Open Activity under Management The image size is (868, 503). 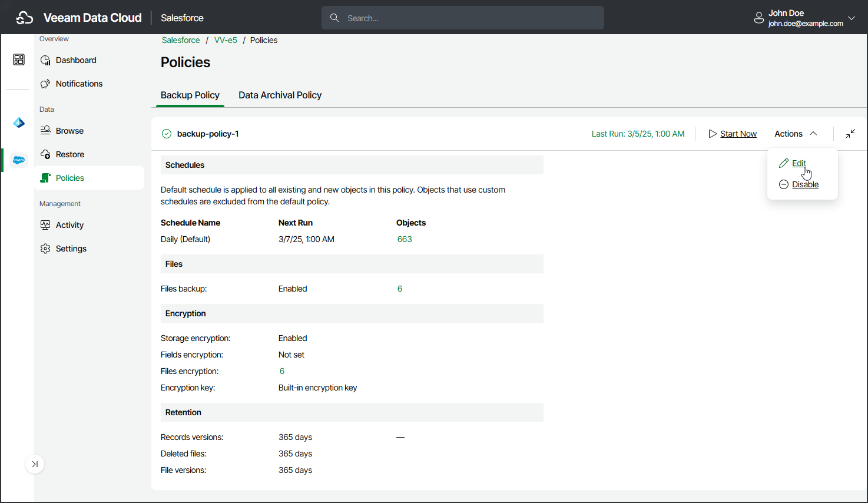[89, 225]
